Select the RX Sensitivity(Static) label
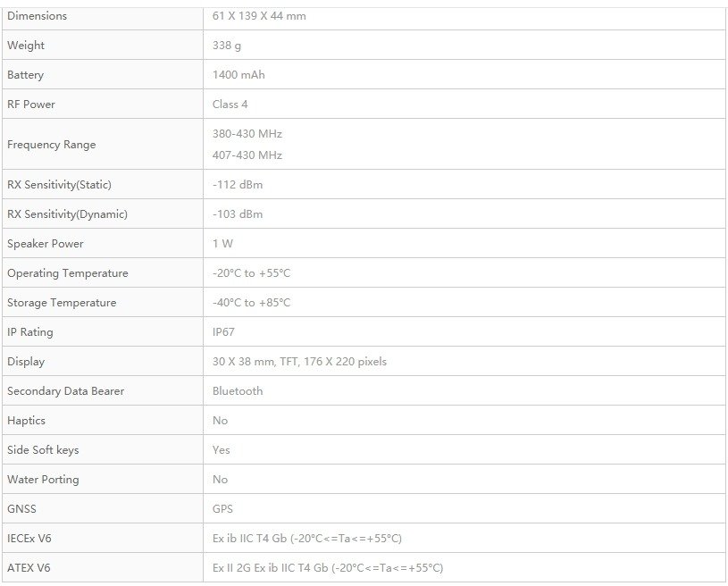 [x=60, y=185]
